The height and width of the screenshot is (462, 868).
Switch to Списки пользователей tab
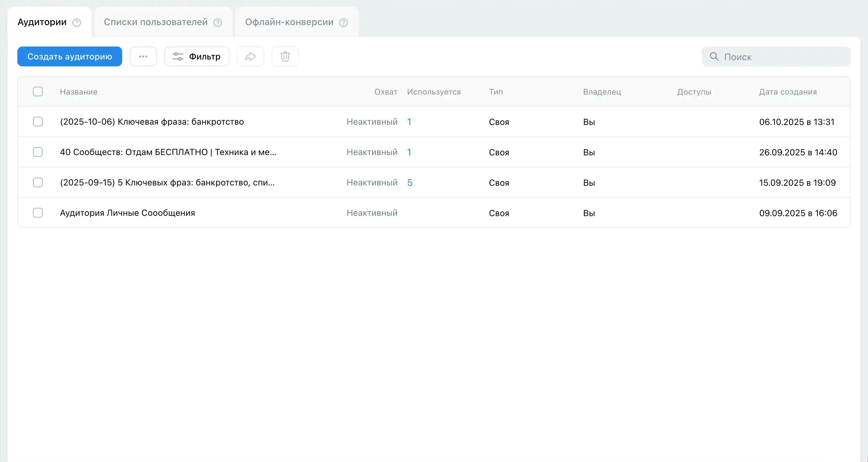point(156,22)
